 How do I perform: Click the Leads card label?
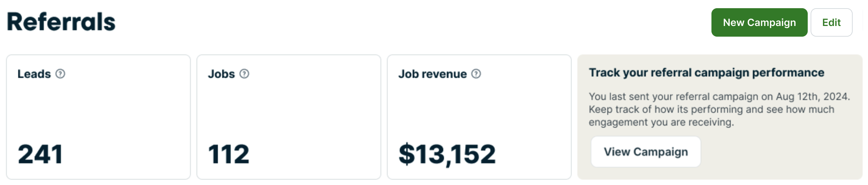tap(34, 74)
